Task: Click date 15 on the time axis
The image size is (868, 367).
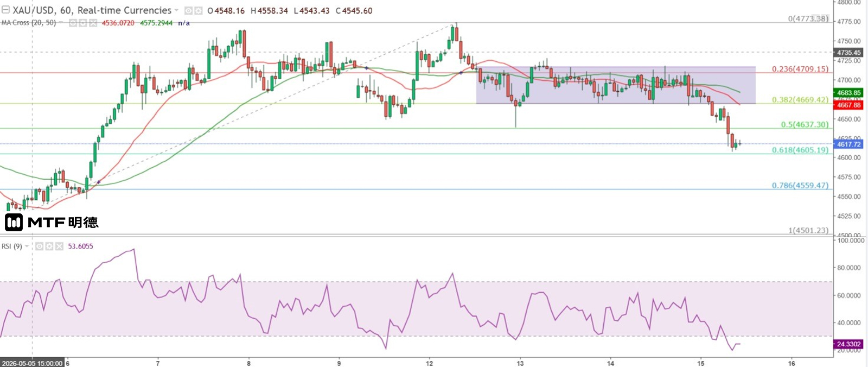Action: coord(701,363)
